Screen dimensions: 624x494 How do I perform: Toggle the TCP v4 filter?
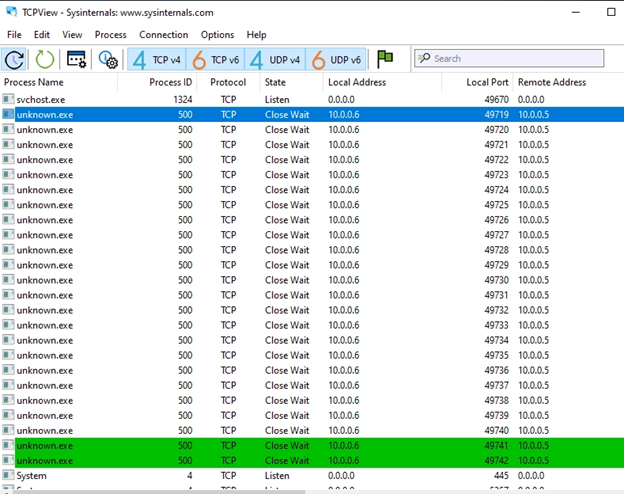157,60
